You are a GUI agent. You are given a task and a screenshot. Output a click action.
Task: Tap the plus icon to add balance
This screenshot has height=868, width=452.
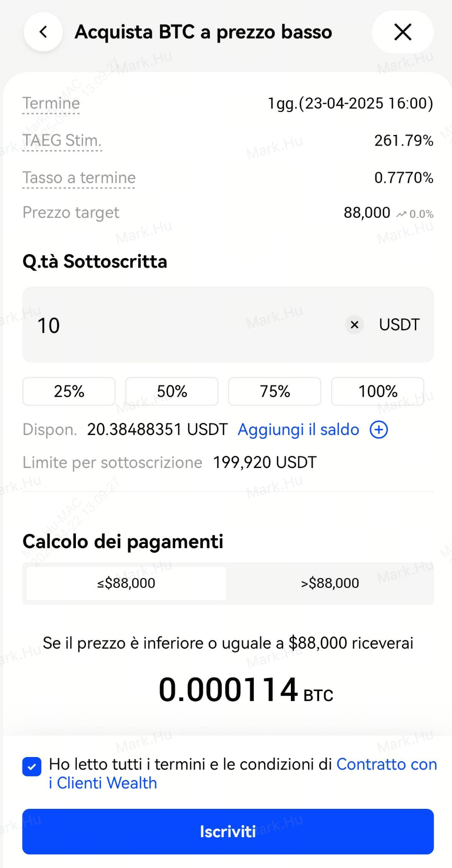(379, 430)
